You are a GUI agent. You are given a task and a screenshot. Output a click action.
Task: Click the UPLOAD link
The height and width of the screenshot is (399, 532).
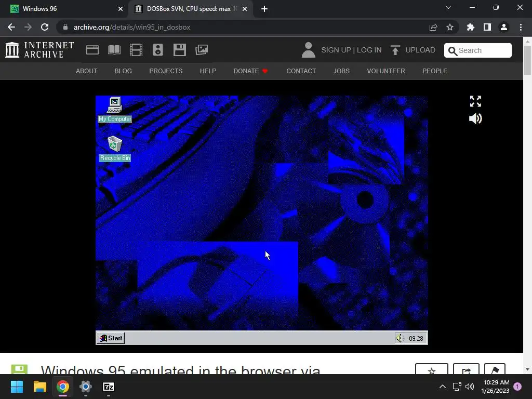coord(413,50)
